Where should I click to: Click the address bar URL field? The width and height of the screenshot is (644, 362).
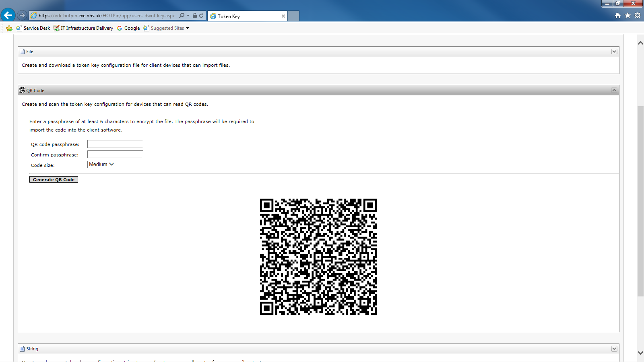(107, 16)
